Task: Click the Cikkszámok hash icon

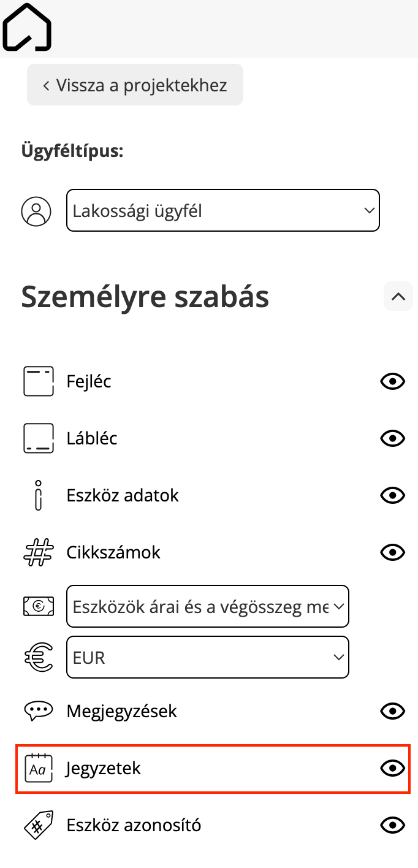Action: [x=39, y=552]
